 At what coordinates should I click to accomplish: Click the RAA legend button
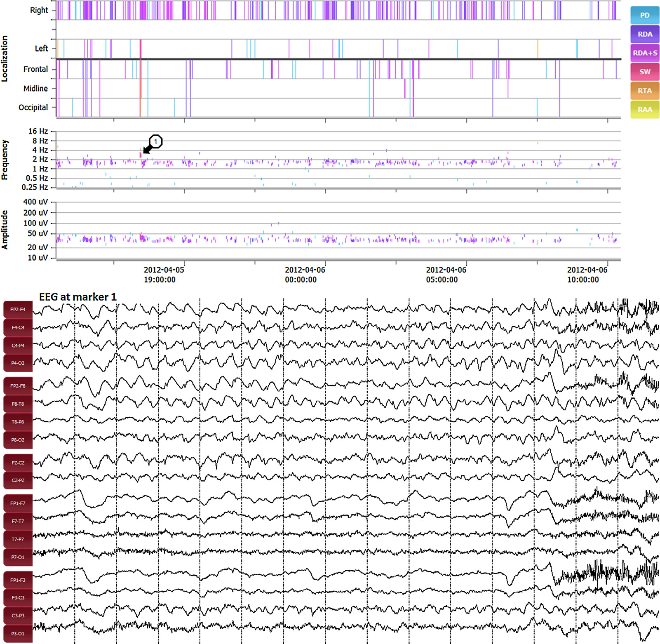[644, 110]
